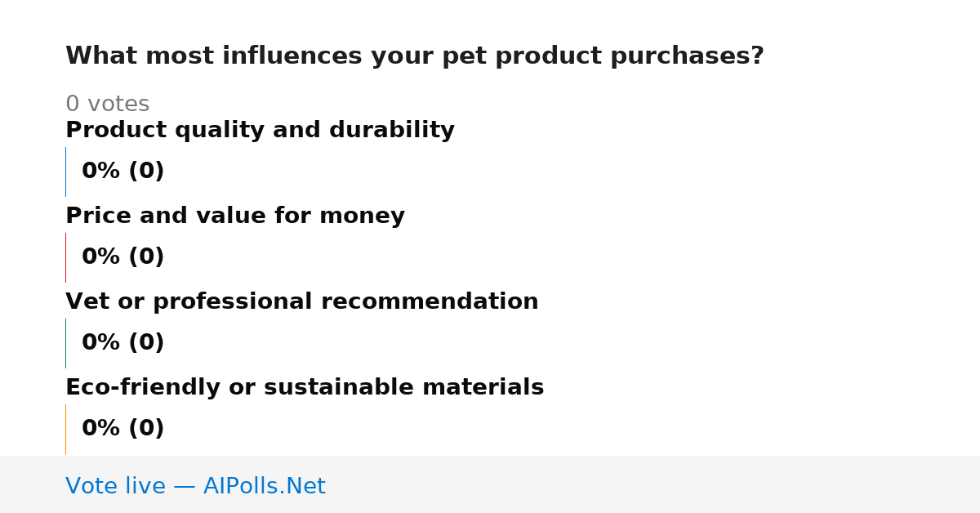This screenshot has width=980, height=513.
Task: Click the green bar for Vet recommendation
Action: tap(66, 343)
